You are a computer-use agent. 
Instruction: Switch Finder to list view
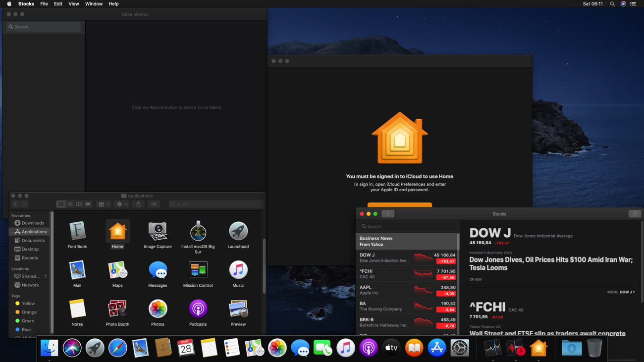click(70, 204)
